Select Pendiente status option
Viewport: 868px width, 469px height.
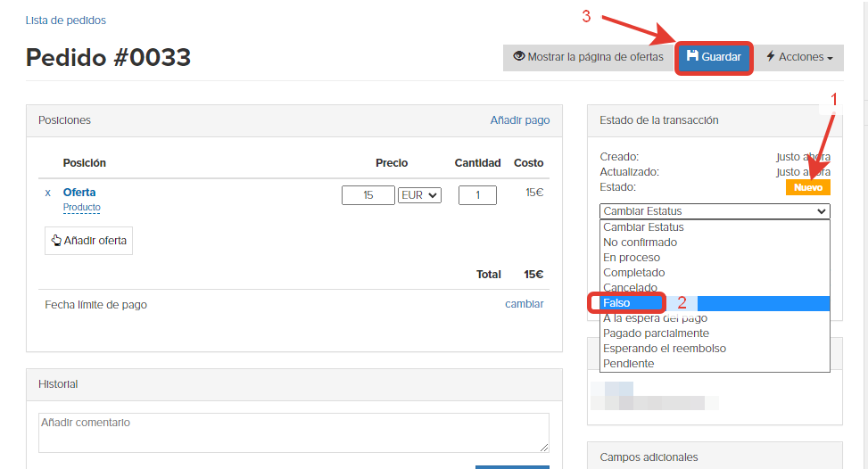(x=715, y=364)
